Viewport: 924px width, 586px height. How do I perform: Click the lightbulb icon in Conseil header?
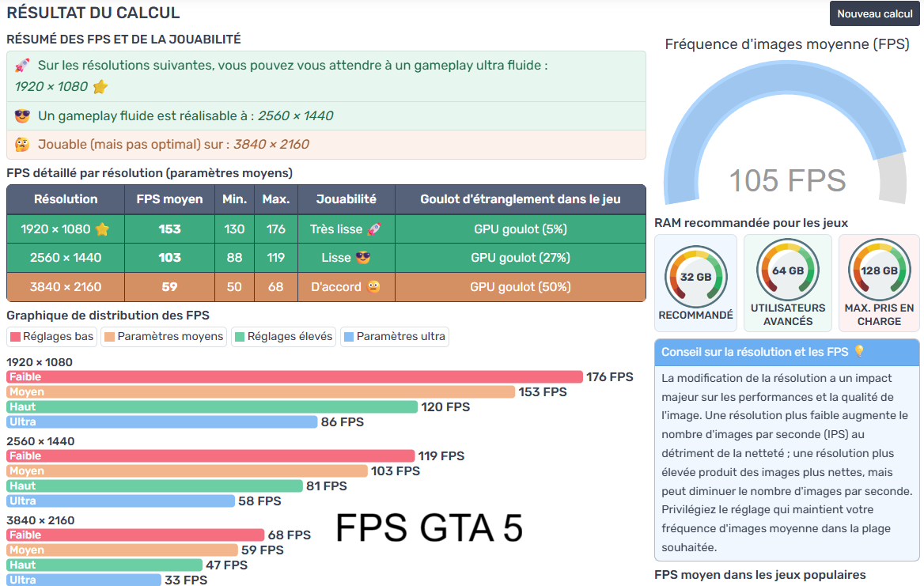tap(859, 352)
